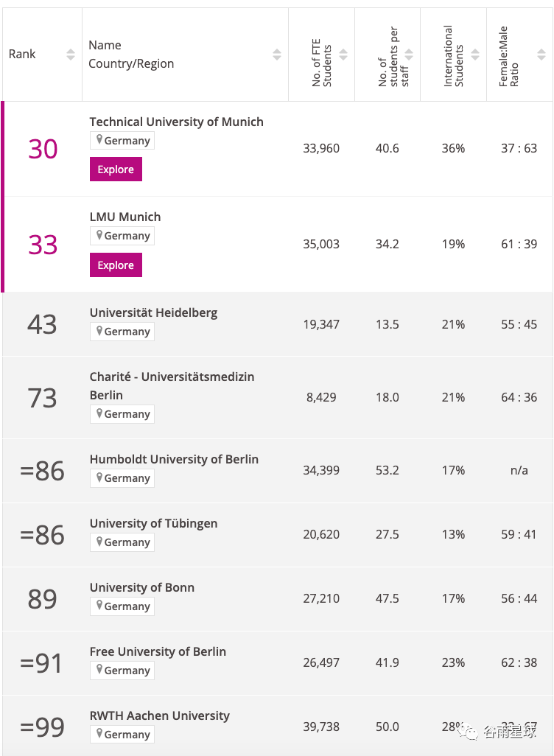Open Humboldt University of Berlin link

pyautogui.click(x=174, y=460)
